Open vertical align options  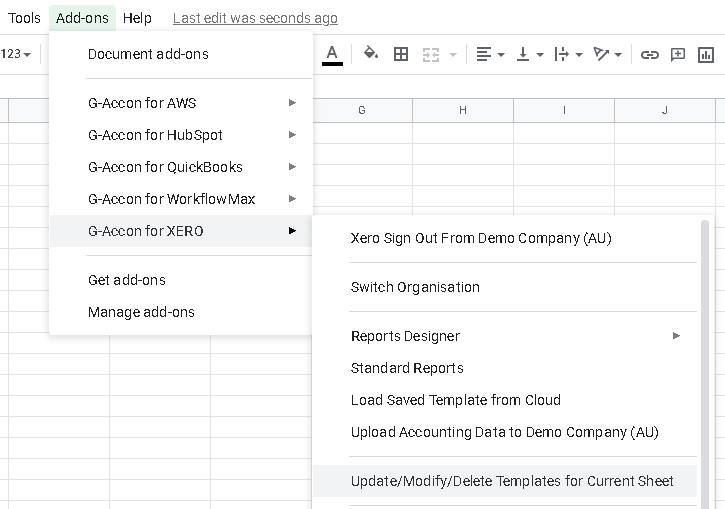pos(522,54)
